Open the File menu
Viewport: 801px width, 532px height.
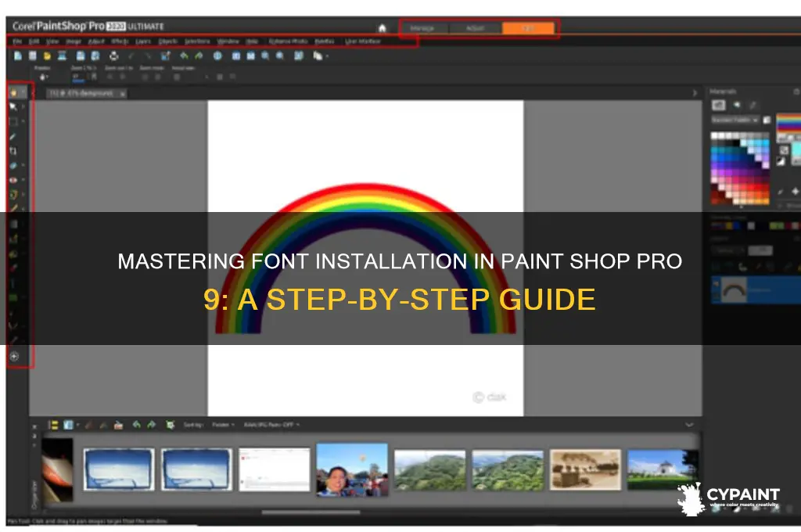point(17,41)
